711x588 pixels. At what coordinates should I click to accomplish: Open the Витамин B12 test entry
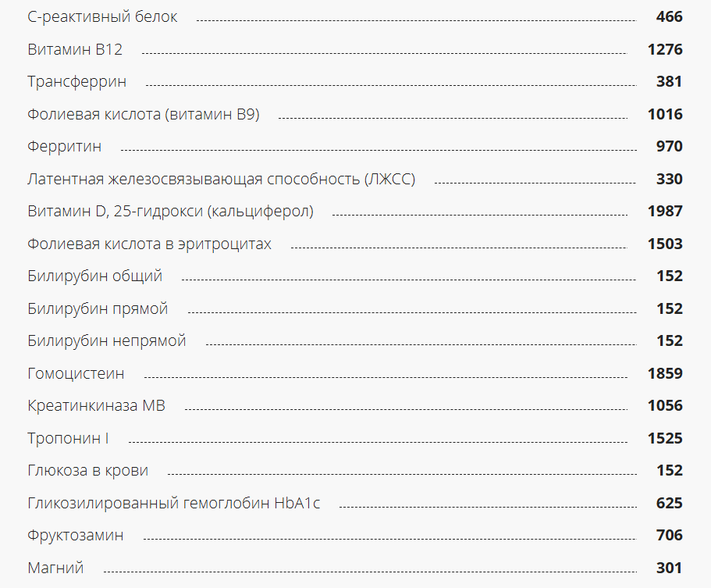click(x=75, y=50)
